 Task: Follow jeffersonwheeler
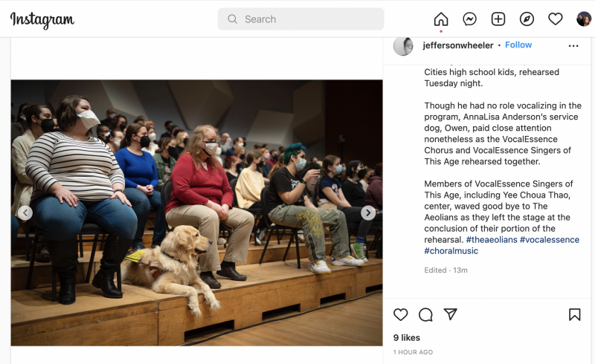pos(518,45)
